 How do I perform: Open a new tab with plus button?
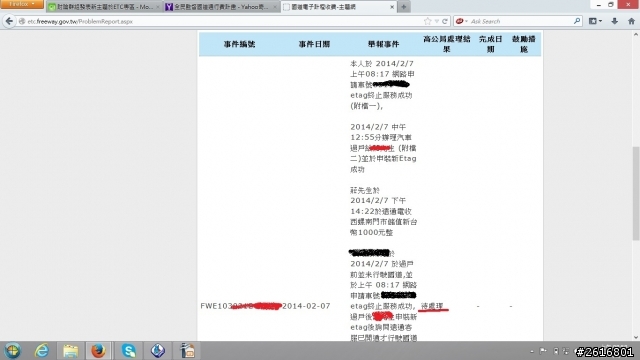point(404,7)
